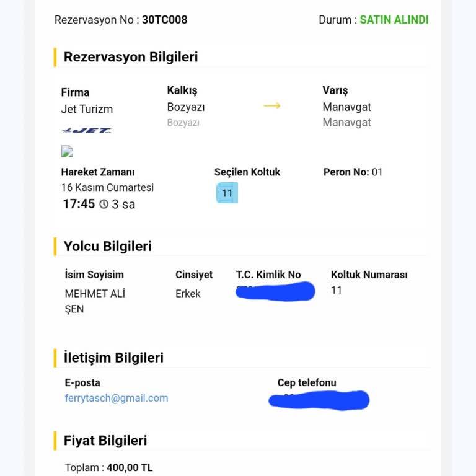Click the SATIN ALINDI status text
The width and height of the screenshot is (476, 476).
(394, 19)
